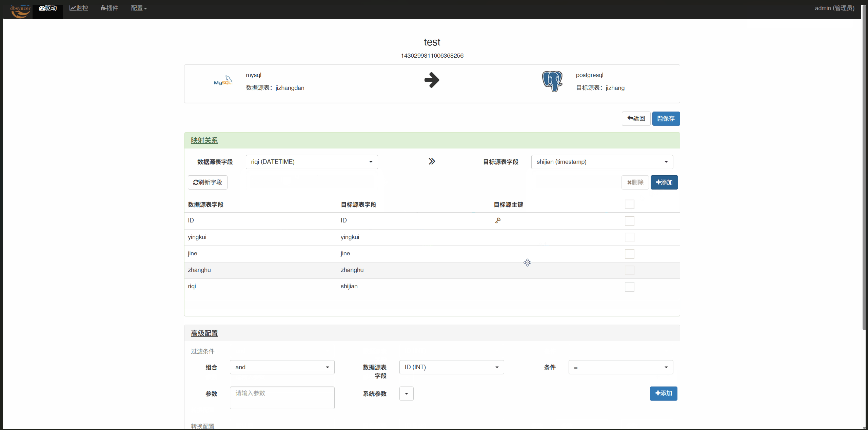Open the riqi (DATETIME) source field dropdown
Screen dimensions: 868x430
(x=312, y=162)
